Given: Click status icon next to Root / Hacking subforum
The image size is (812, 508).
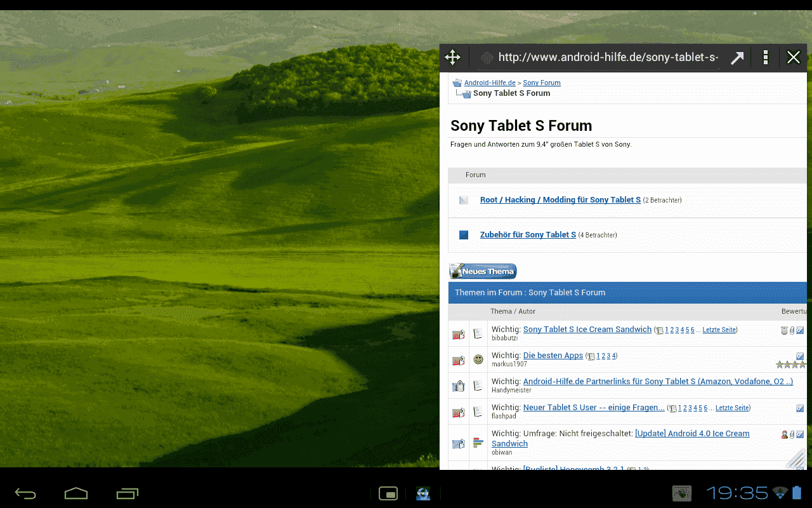Looking at the screenshot, I should pyautogui.click(x=464, y=200).
